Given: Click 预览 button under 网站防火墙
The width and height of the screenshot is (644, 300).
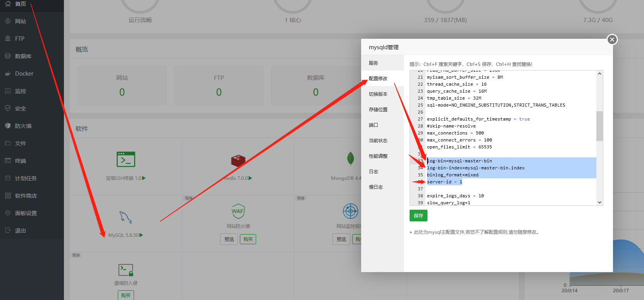Looking at the screenshot, I should 229,239.
